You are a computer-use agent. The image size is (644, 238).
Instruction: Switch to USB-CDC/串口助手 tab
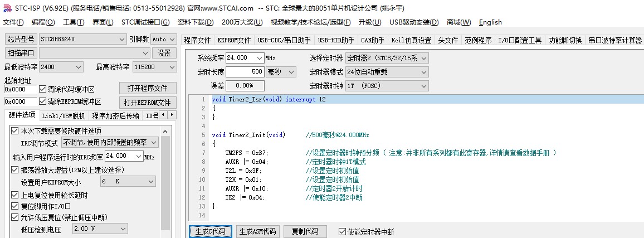point(284,40)
